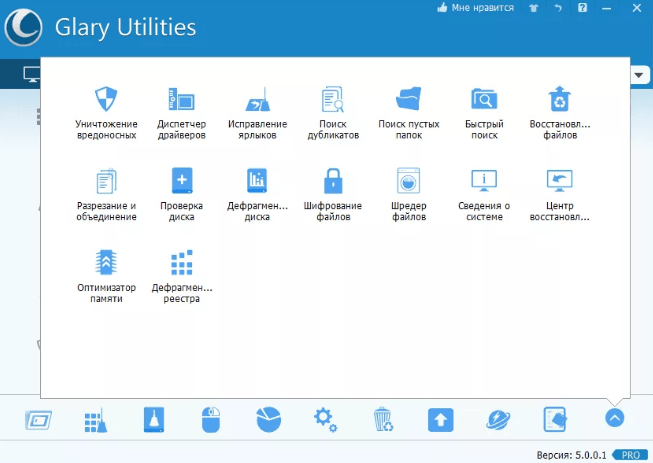Close the Glary Utilities window
Viewport: 653px width, 463px height.
637,8
